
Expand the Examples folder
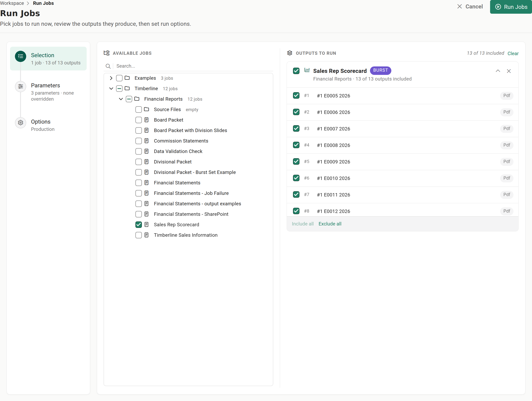pyautogui.click(x=111, y=78)
